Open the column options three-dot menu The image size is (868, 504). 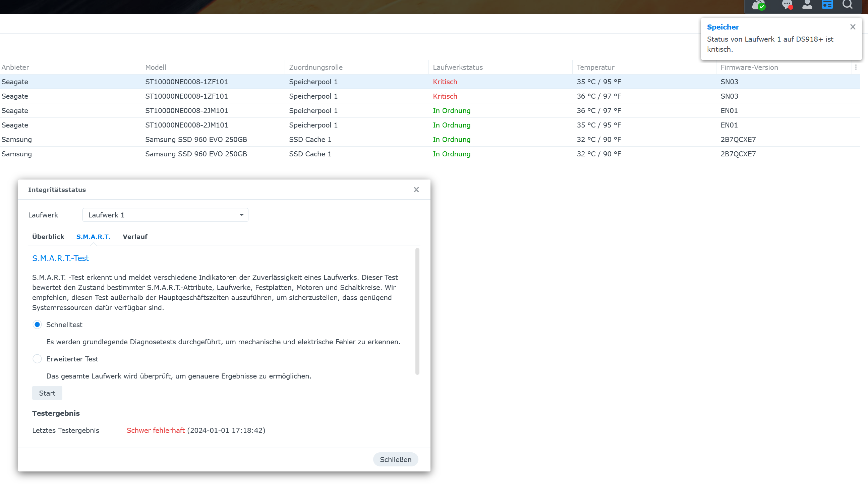pos(856,67)
